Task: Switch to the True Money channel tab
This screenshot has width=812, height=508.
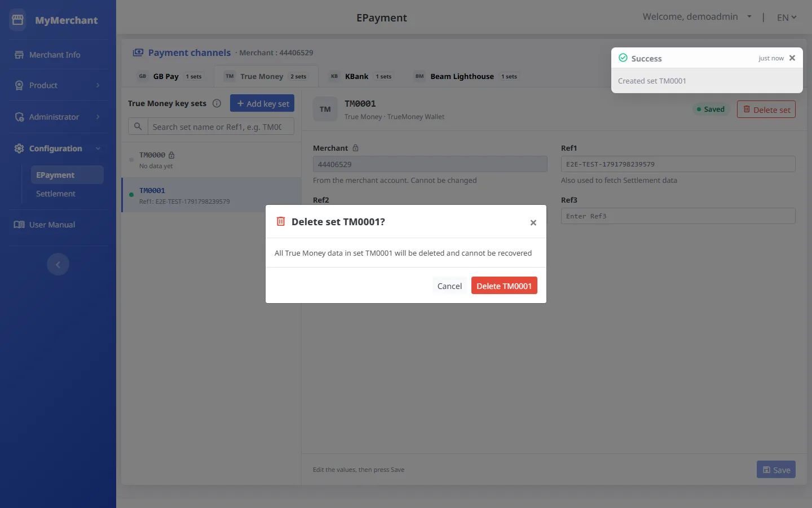Action: [266, 76]
